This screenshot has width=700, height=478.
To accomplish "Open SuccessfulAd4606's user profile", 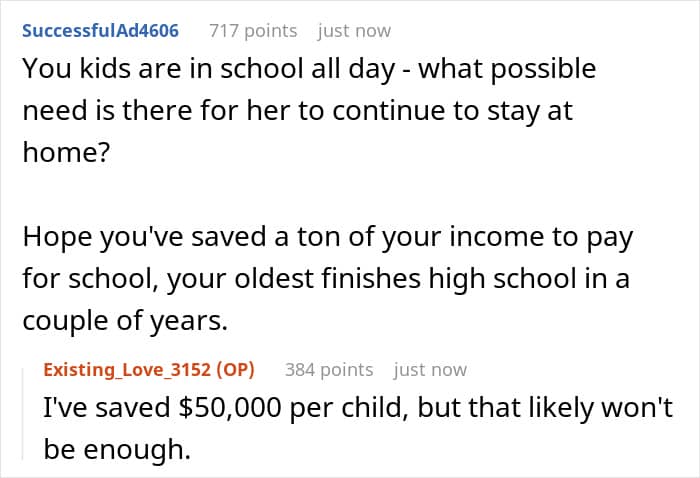I will coord(100,30).
